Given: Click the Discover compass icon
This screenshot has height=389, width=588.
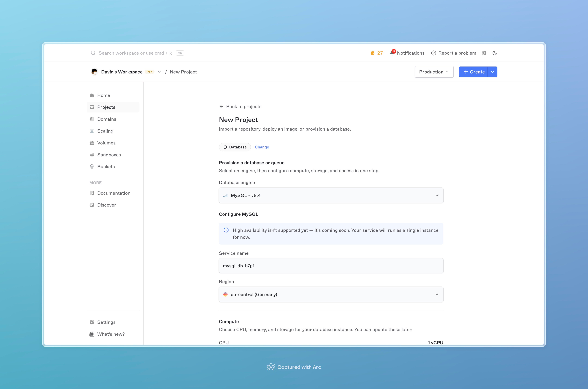Looking at the screenshot, I should tap(92, 205).
